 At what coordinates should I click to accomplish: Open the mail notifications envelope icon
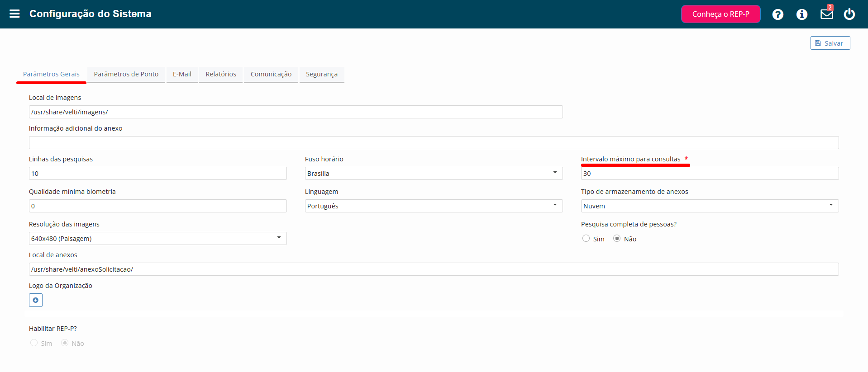pos(826,14)
